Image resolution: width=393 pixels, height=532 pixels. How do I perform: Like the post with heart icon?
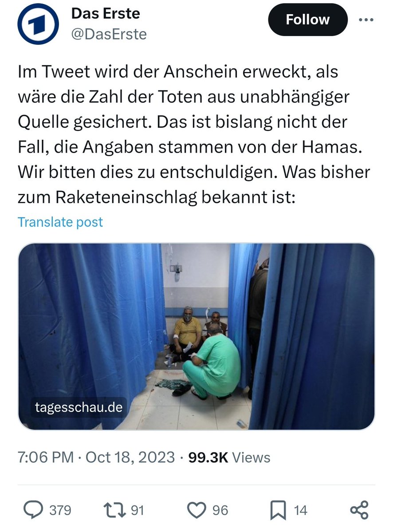tap(196, 510)
